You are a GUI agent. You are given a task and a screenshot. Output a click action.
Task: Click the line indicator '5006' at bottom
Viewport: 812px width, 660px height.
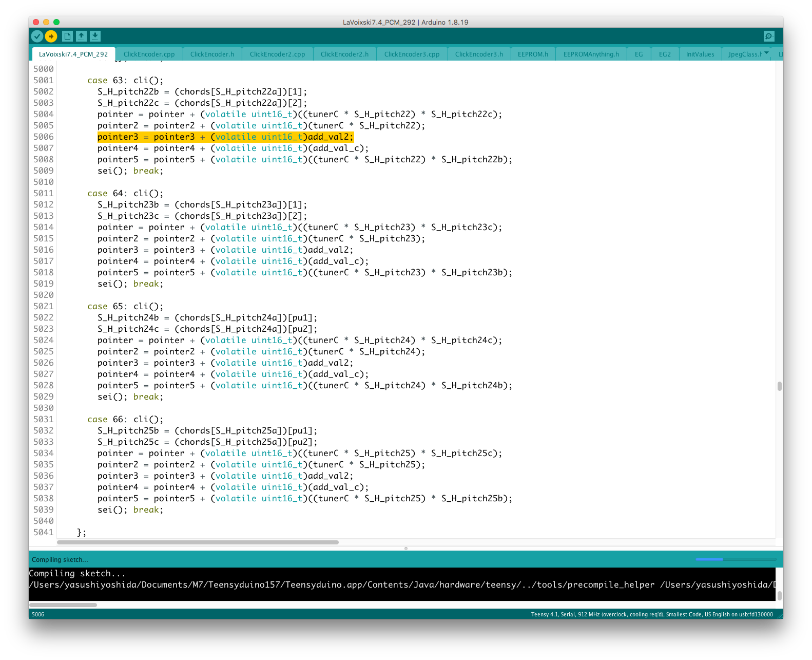coord(38,614)
